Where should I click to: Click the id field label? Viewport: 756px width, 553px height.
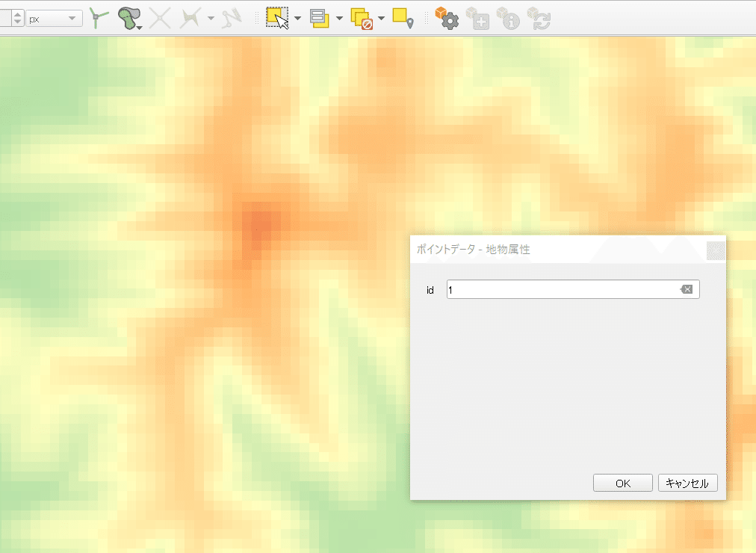[x=430, y=290]
